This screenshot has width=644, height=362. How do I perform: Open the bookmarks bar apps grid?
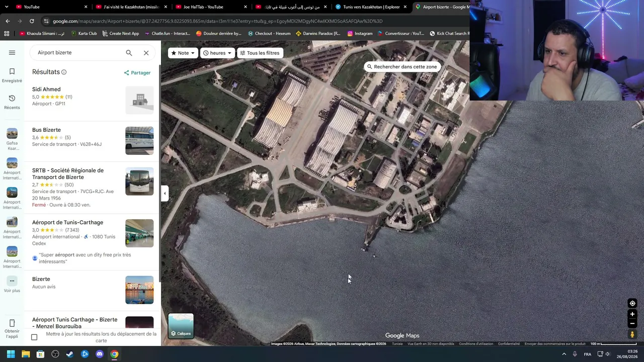(x=7, y=34)
